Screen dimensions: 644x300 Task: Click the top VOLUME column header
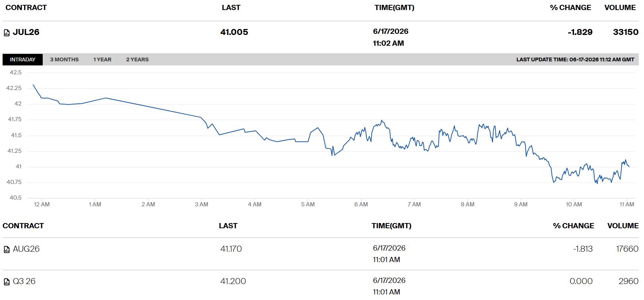point(620,7)
